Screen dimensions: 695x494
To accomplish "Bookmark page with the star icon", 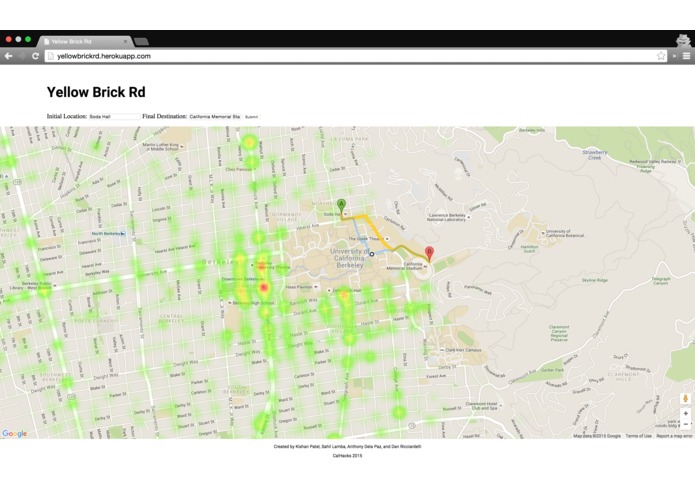I will pyautogui.click(x=661, y=56).
